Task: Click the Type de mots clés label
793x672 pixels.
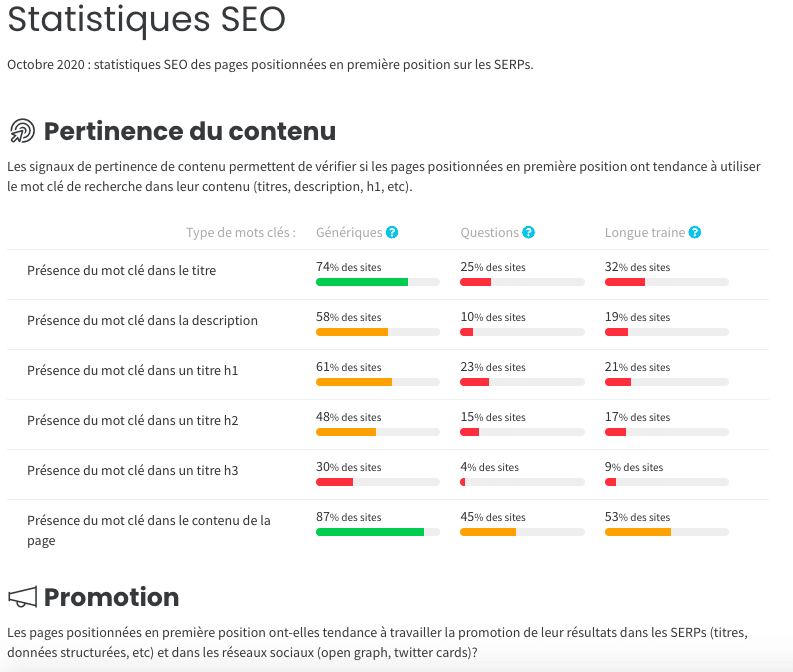Action: 240,233
